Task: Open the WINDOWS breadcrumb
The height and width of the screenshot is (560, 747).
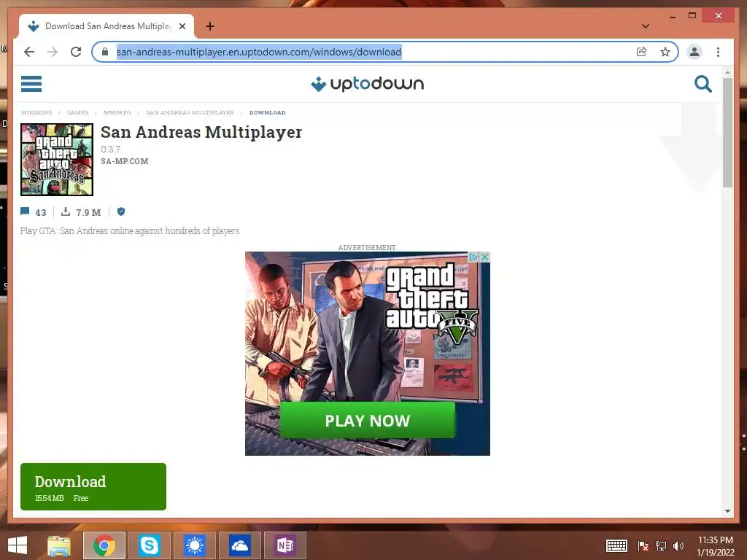Action: click(36, 112)
